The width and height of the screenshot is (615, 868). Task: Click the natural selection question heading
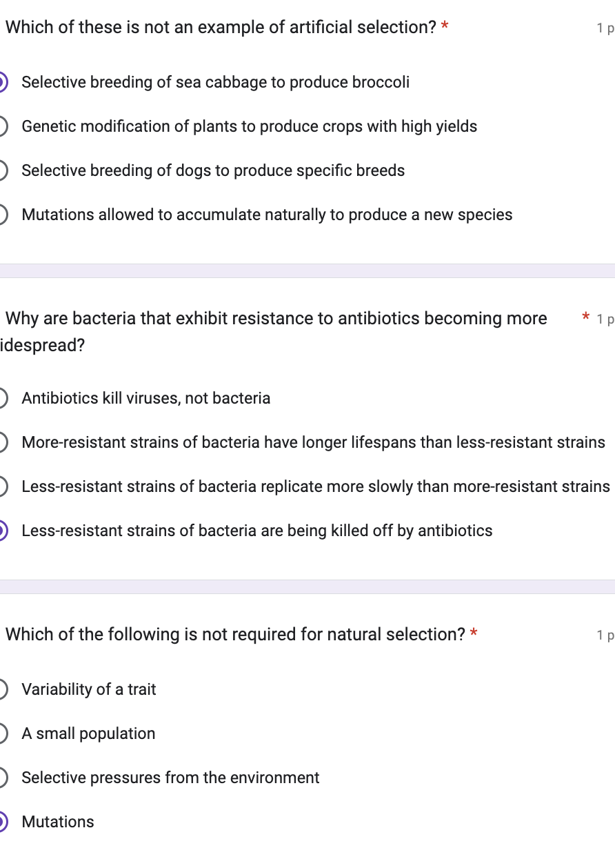point(235,635)
